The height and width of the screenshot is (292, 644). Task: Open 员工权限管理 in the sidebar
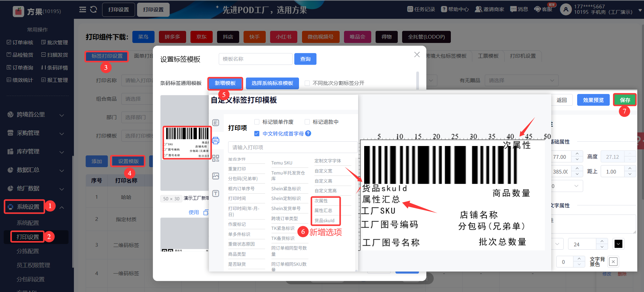click(33, 265)
